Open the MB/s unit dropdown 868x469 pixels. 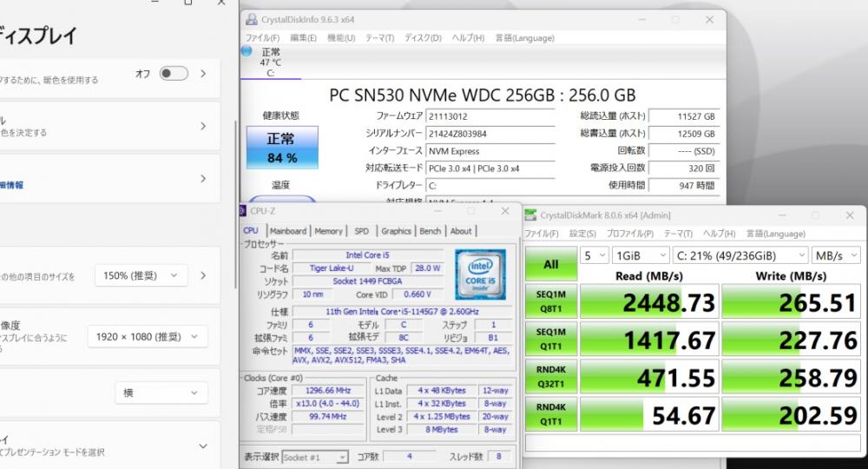tap(836, 256)
